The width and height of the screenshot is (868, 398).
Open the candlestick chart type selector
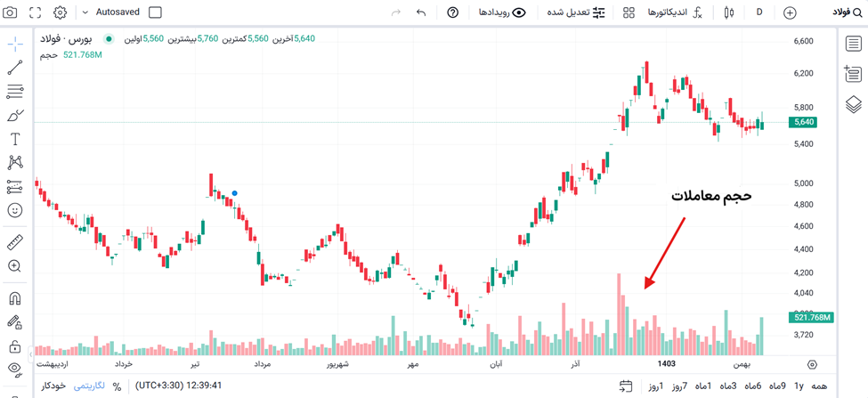click(x=728, y=12)
